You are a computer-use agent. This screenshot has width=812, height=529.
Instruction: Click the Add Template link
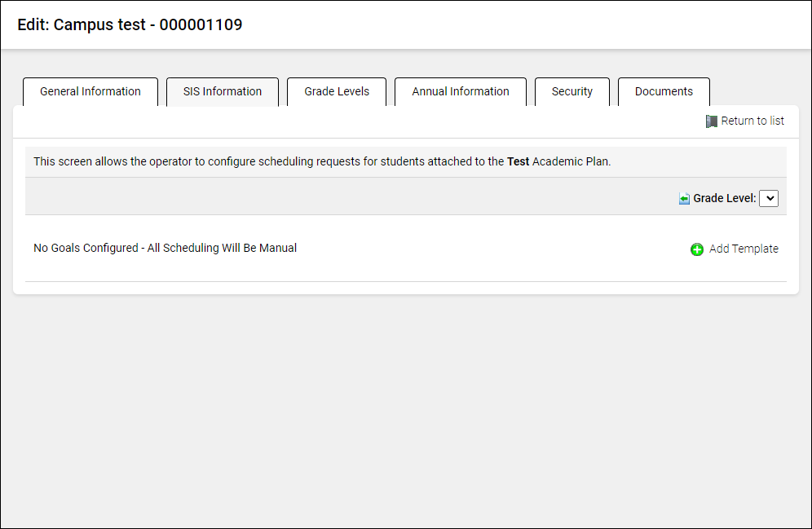click(744, 249)
